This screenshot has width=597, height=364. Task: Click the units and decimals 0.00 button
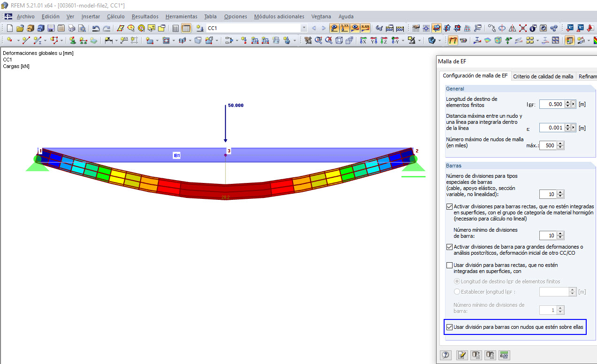(505, 355)
